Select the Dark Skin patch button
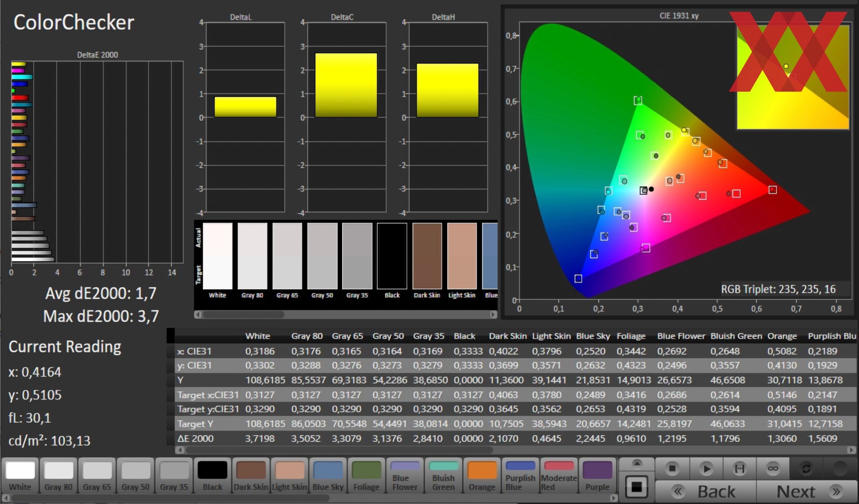 tap(251, 475)
